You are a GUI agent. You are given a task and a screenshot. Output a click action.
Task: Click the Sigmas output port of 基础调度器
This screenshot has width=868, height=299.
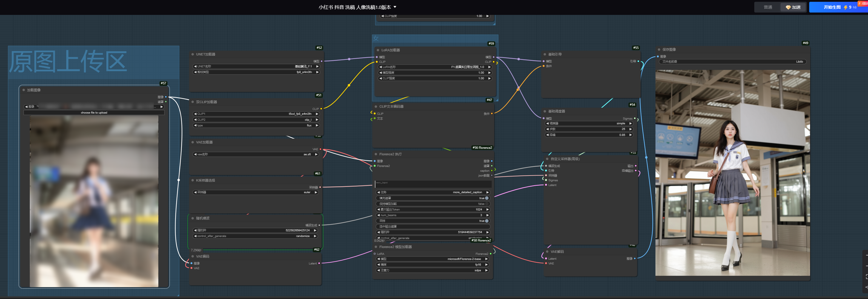tap(635, 119)
